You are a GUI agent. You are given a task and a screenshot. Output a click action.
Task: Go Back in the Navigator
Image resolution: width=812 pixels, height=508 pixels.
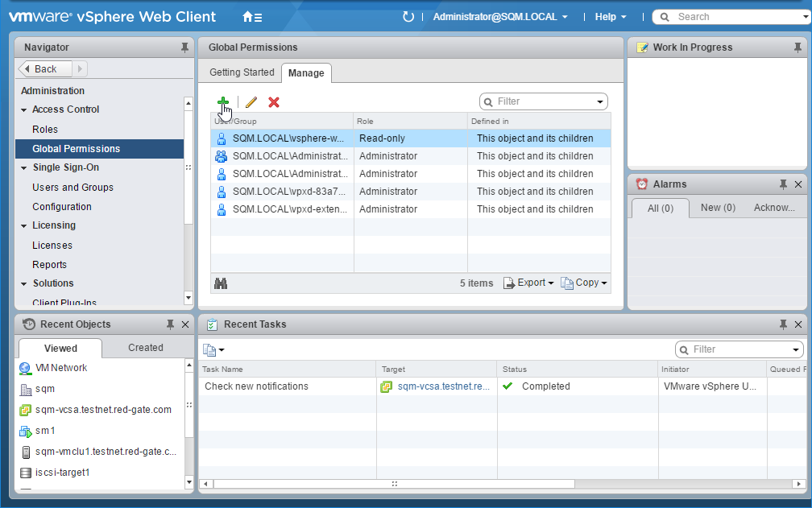tap(45, 69)
